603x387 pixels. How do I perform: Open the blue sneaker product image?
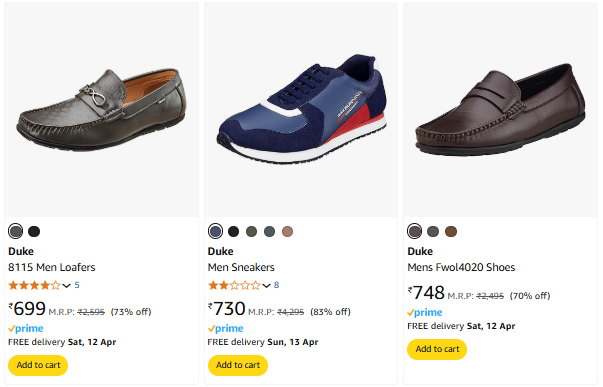click(301, 110)
